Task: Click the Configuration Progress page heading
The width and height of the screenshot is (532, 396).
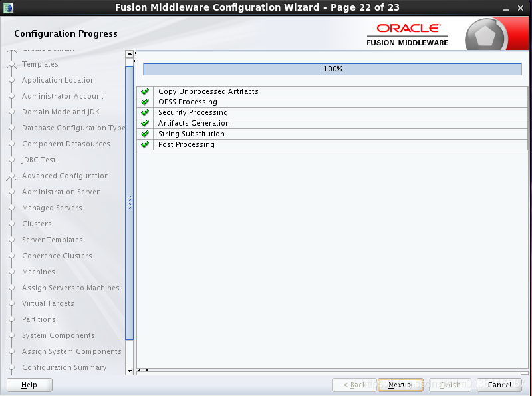Action: click(x=66, y=34)
